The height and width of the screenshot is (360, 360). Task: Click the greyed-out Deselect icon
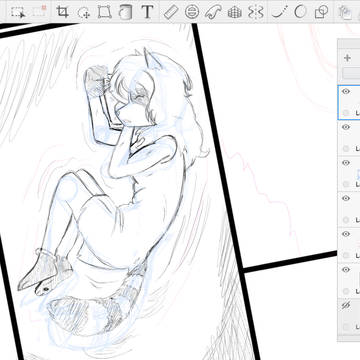(39, 11)
